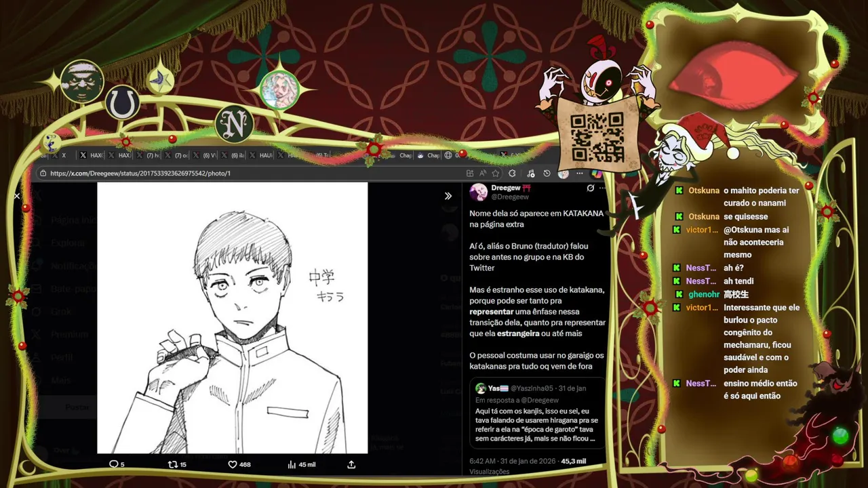Click the bearded face avatar medallion
This screenshot has width=868, height=488.
(x=82, y=81)
